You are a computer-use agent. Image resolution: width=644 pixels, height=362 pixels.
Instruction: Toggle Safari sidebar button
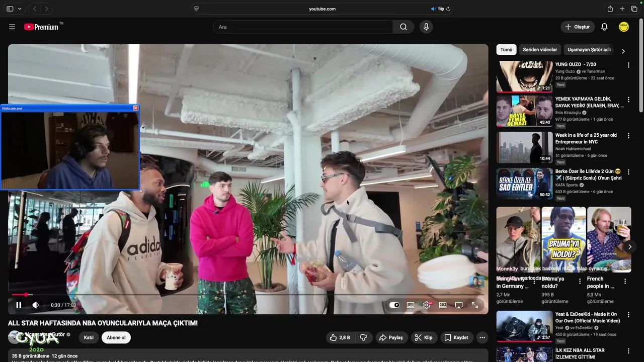pos(10,9)
